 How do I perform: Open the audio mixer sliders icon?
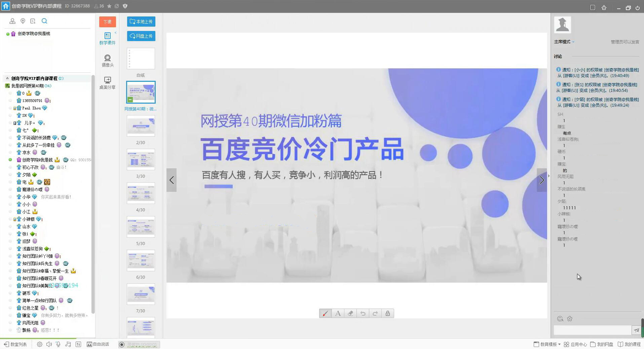click(x=78, y=344)
